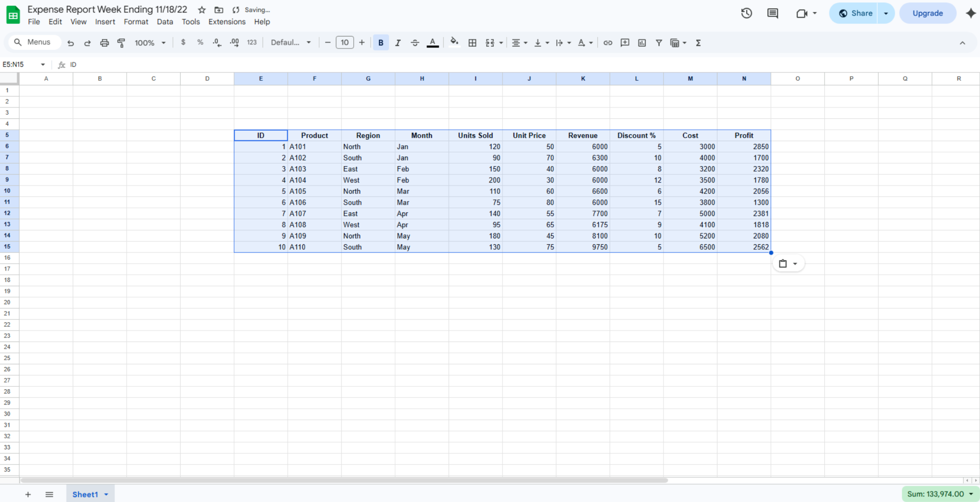Viewport: 980px width, 502px height.
Task: Open the fill color picker
Action: pyautogui.click(x=454, y=43)
